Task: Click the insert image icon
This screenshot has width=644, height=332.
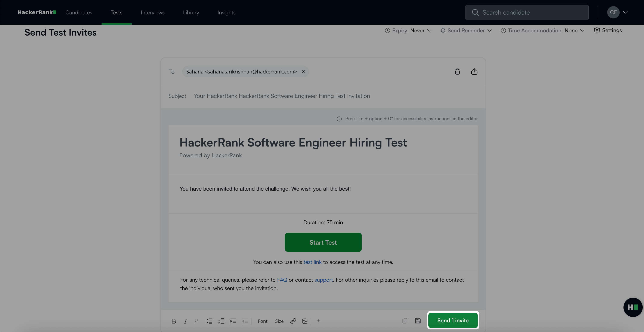Action: click(304, 321)
